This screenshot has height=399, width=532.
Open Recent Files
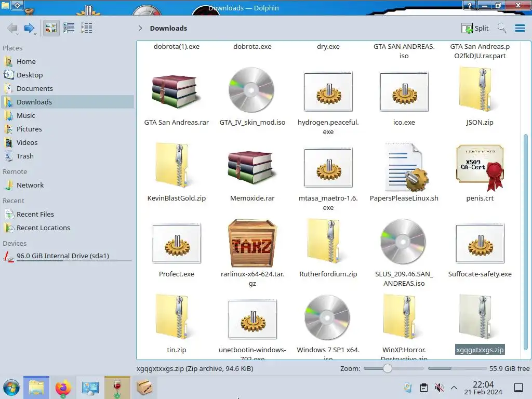(x=67, y=215)
